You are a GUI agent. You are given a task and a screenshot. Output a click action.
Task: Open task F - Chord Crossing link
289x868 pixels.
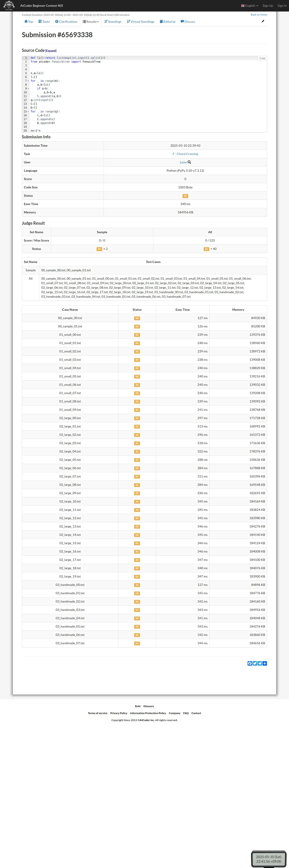pyautogui.click(x=185, y=154)
